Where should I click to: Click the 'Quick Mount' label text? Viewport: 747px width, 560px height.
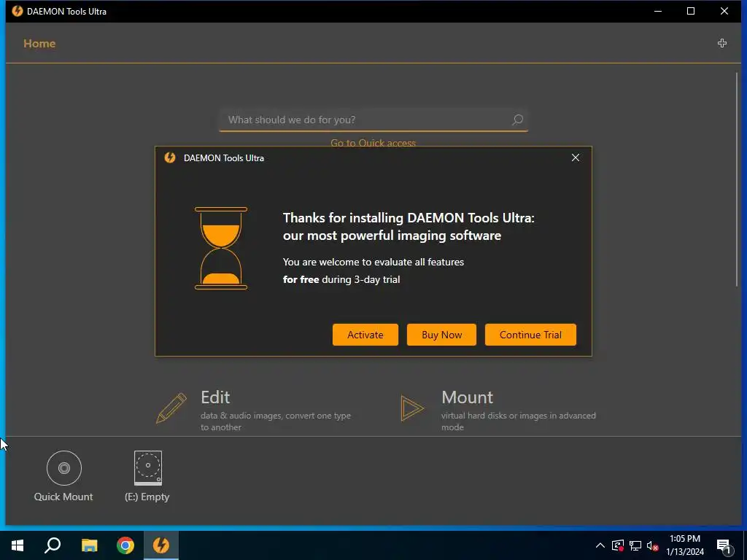click(63, 497)
